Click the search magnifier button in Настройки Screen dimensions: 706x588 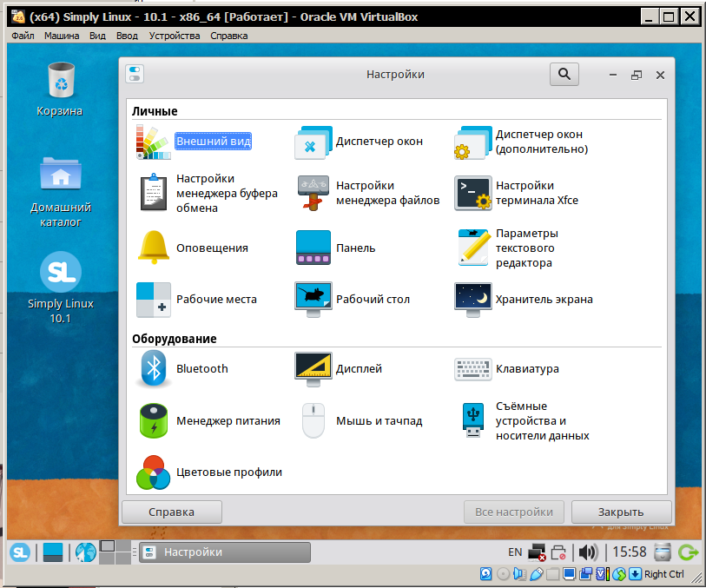pos(564,75)
